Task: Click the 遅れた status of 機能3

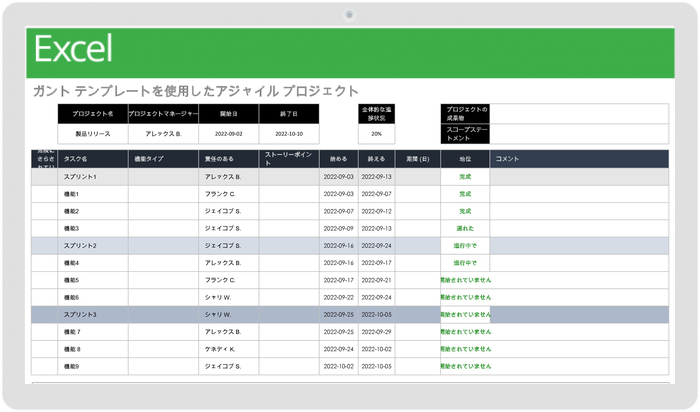Action: tap(465, 229)
